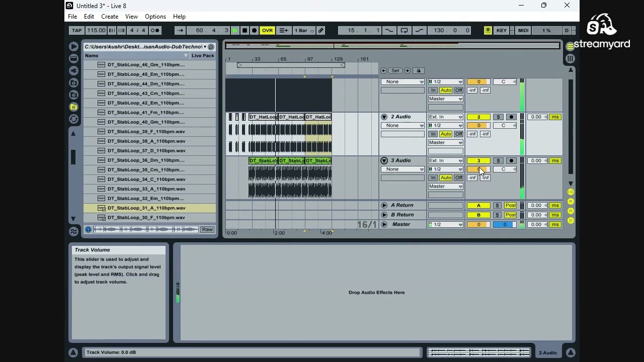Screen dimensions: 644x362
Task: Open 3 Audio Master output dropdown
Action: 445,187
